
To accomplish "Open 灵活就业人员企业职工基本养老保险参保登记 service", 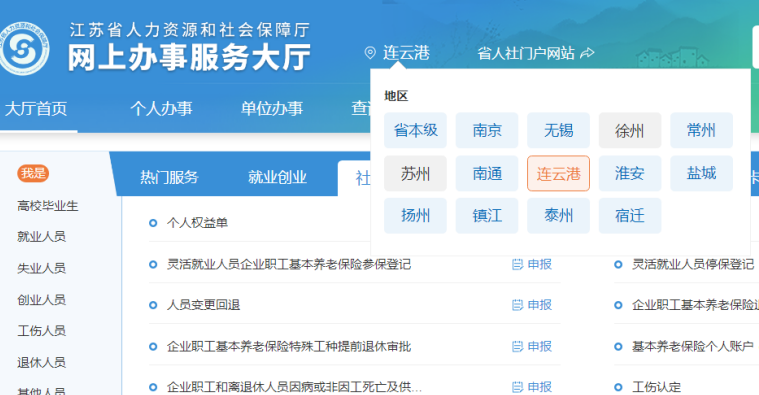I will click(288, 264).
